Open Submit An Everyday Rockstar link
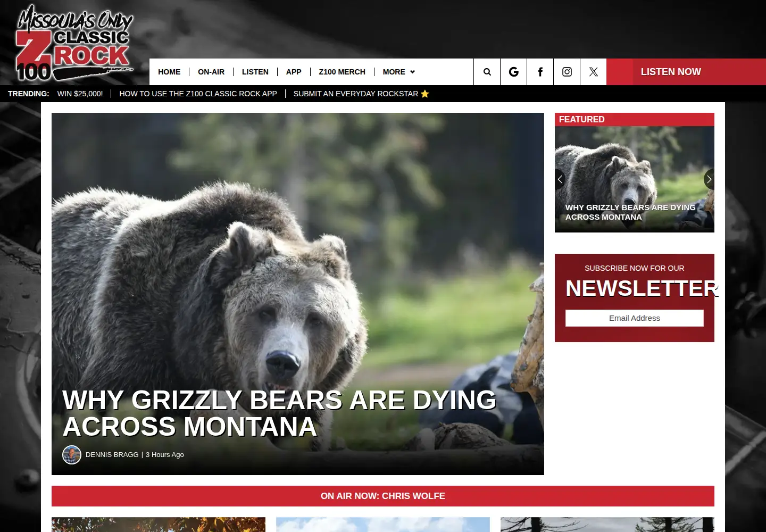 tap(361, 94)
